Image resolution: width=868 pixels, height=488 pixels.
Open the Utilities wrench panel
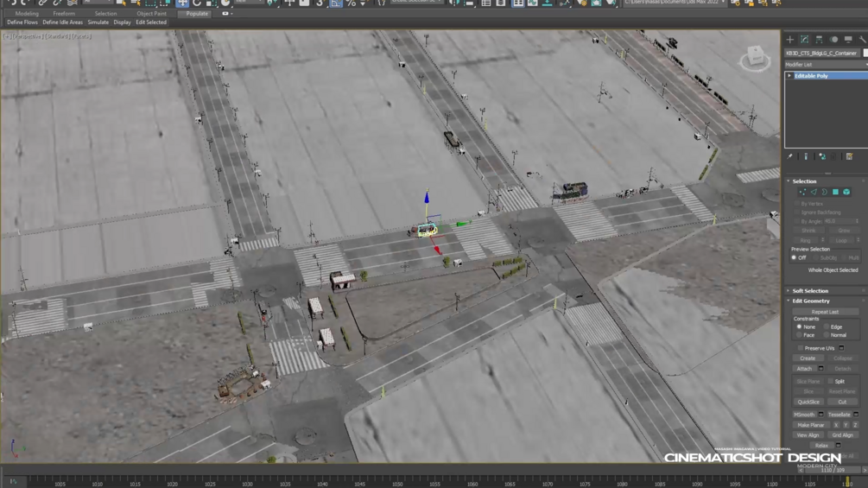863,39
